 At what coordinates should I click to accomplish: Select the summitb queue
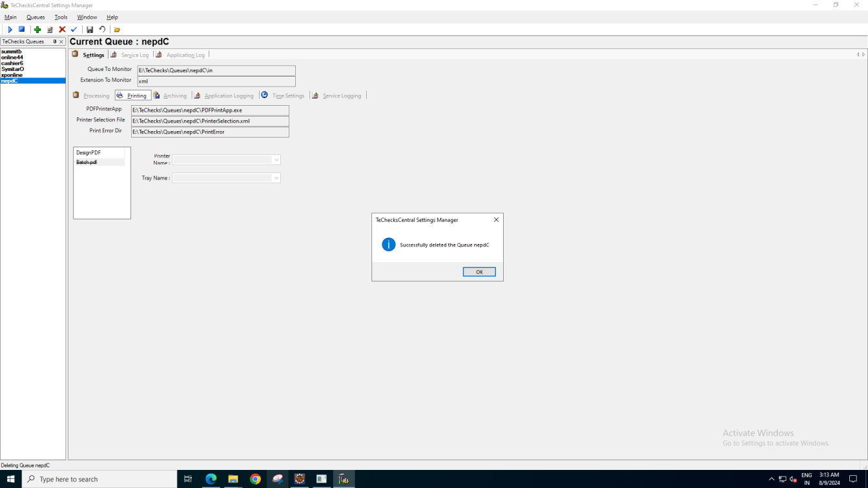[12, 52]
